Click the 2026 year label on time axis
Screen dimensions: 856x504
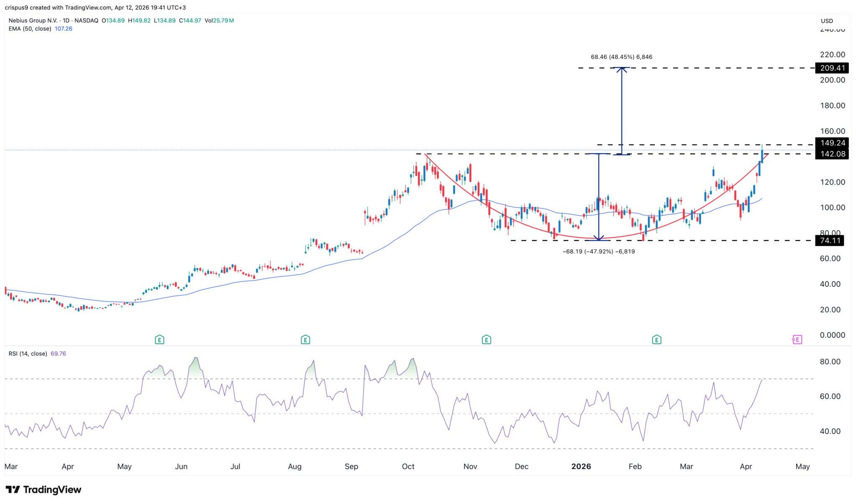(x=581, y=466)
